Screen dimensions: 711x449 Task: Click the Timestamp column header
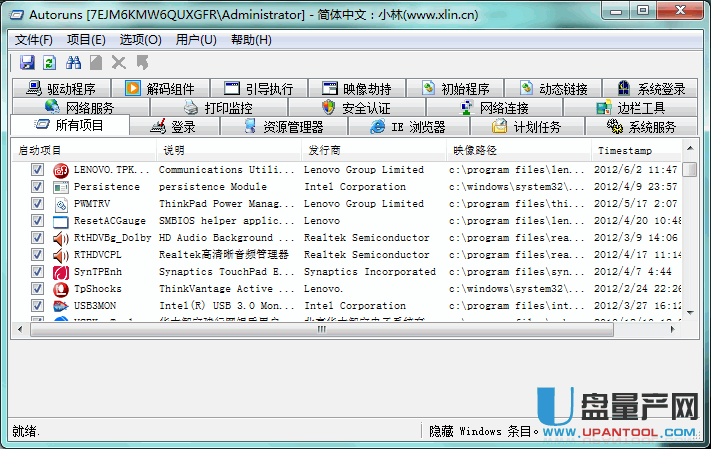click(624, 150)
